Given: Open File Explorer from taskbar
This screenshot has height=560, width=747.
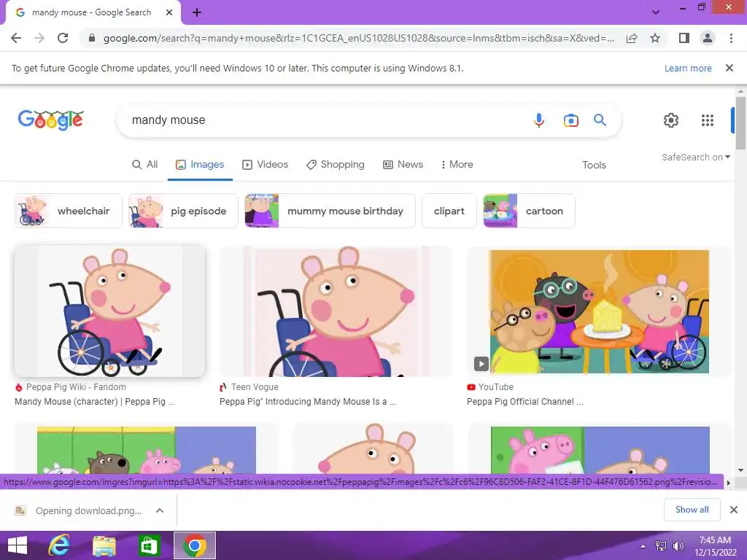Looking at the screenshot, I should [104, 545].
